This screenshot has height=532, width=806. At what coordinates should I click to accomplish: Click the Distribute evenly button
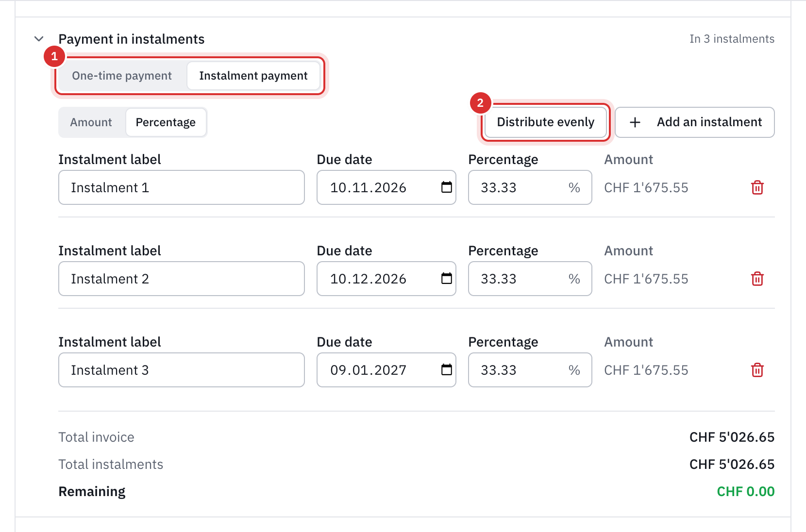tap(545, 122)
